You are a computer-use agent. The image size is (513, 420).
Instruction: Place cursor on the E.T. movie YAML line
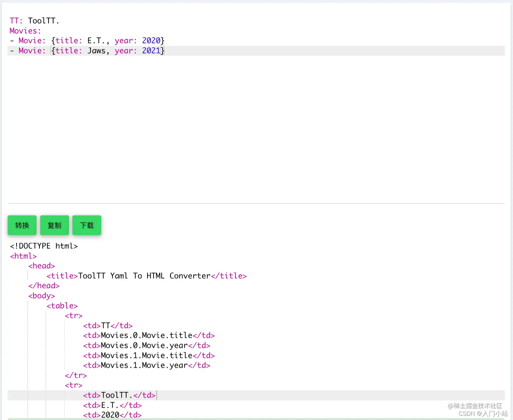87,41
